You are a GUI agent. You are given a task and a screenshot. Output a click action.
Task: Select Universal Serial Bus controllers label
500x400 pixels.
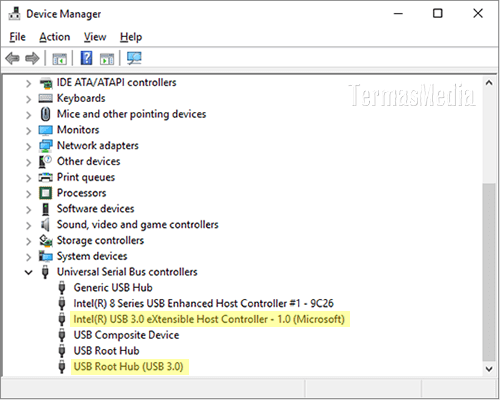127,272
